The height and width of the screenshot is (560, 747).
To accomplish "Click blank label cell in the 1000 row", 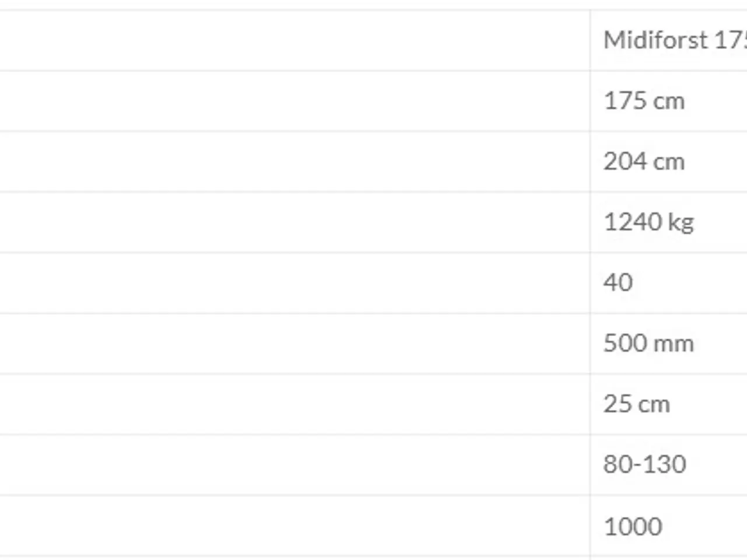I will click(295, 526).
